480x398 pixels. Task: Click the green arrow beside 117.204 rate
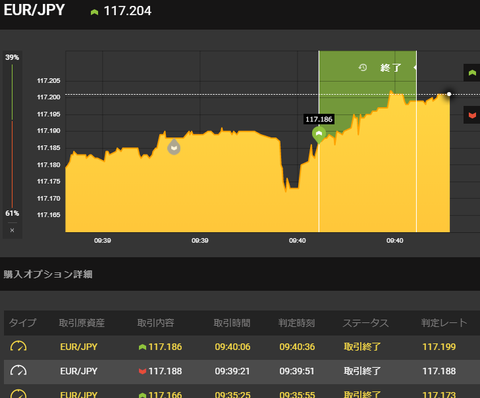pyautogui.click(x=94, y=12)
